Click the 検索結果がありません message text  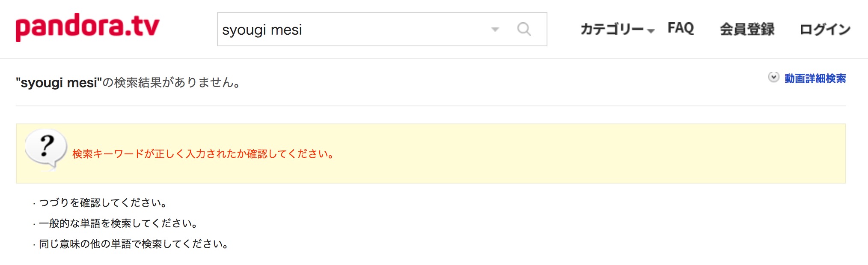pos(172,82)
